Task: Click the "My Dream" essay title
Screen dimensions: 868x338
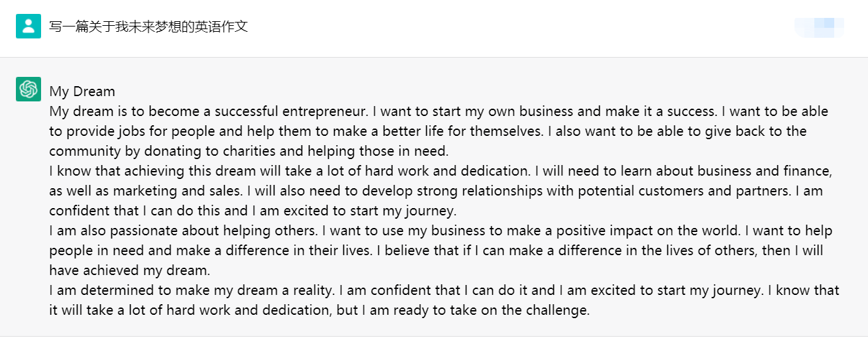Action: pos(82,91)
